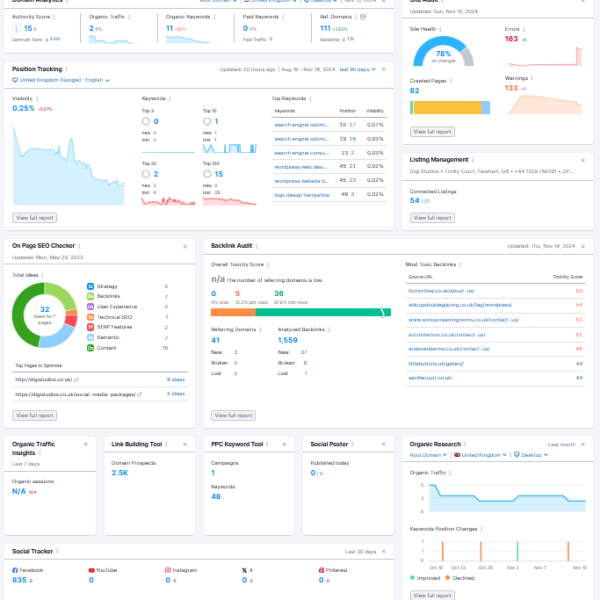Screen dimensions: 600x600
Task: Click the Instagram icon in Social Tracker
Action: pyautogui.click(x=168, y=570)
